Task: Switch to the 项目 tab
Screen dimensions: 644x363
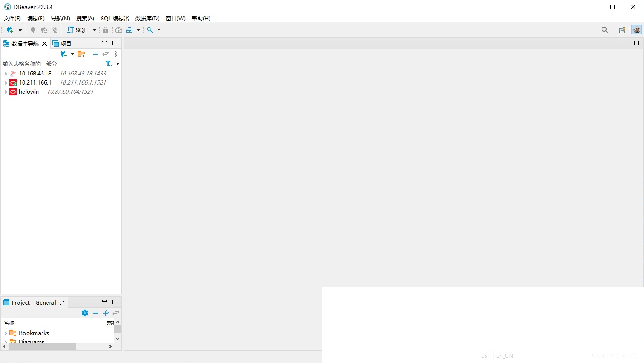Action: point(62,43)
